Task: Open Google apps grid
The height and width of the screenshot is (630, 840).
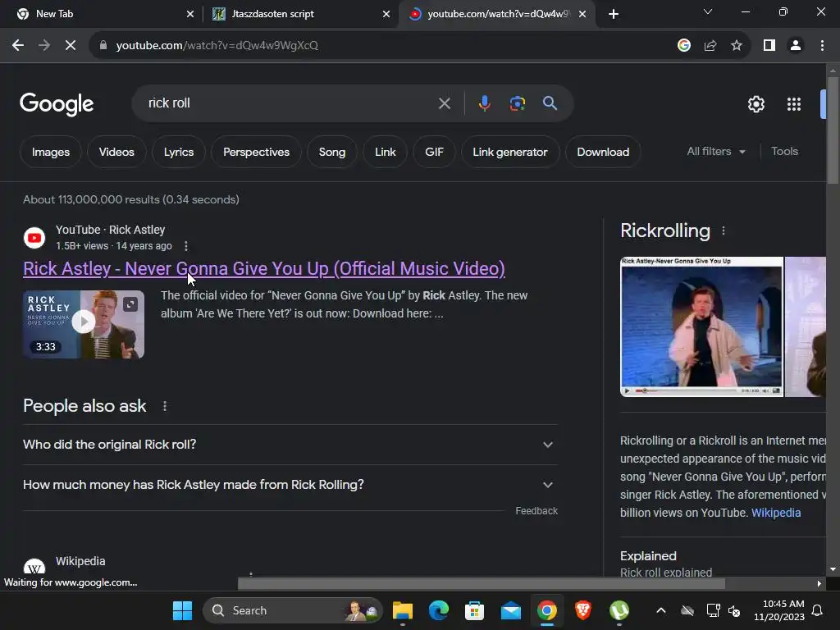Action: 794,104
